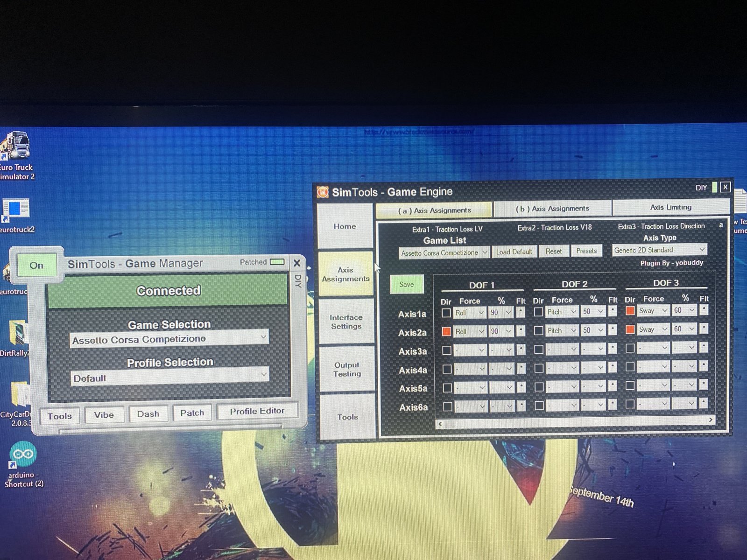Open the Axis Type dropdown Generic 2D Standard
The height and width of the screenshot is (560, 747).
click(x=659, y=250)
